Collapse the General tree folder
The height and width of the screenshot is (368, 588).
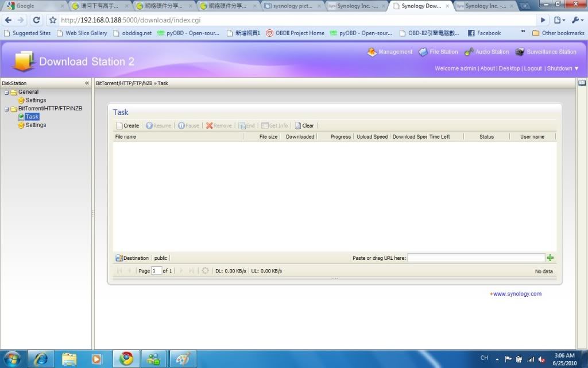7,92
